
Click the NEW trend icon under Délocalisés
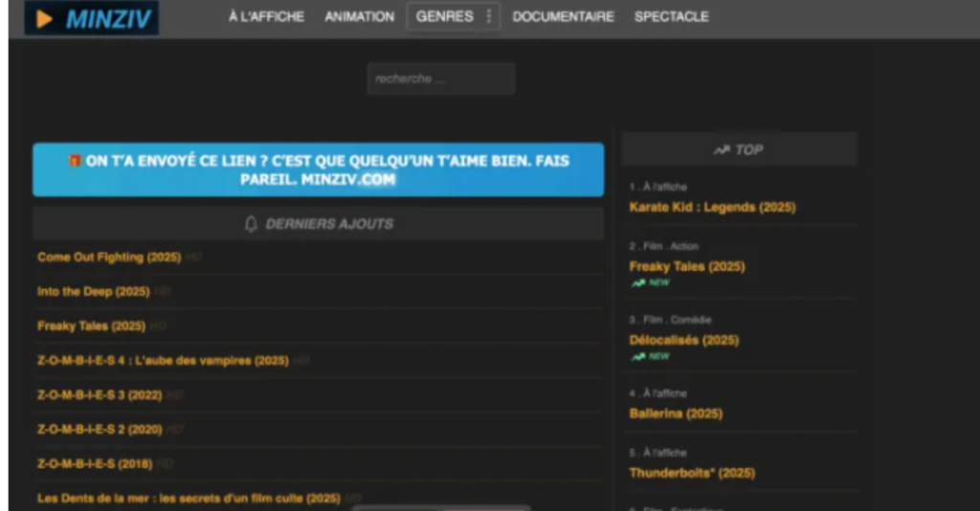(638, 357)
